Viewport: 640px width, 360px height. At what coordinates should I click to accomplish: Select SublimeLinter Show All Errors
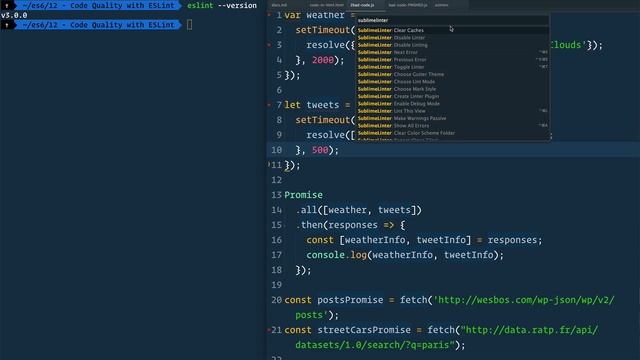(452, 126)
